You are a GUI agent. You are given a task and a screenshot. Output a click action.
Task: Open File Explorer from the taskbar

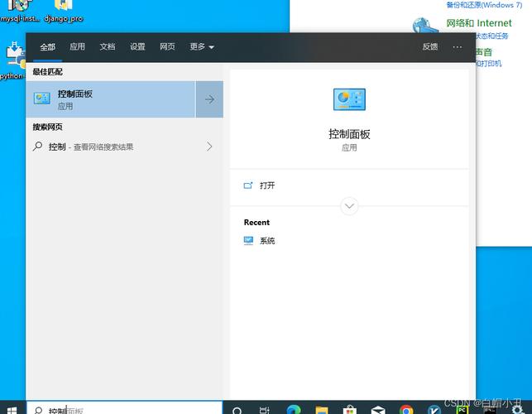pyautogui.click(x=322, y=410)
